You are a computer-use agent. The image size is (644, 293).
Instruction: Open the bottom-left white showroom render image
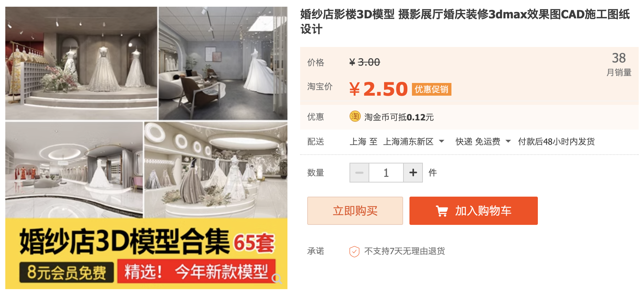pyautogui.click(x=74, y=170)
